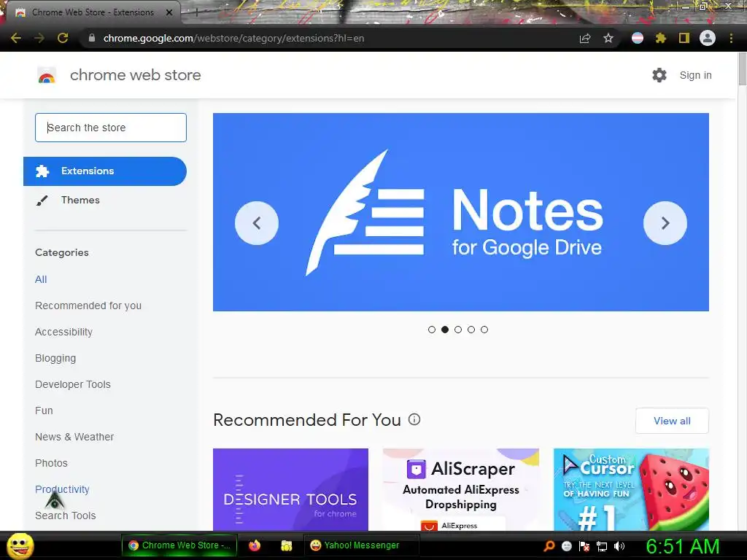Click the Sign in link

695,75
